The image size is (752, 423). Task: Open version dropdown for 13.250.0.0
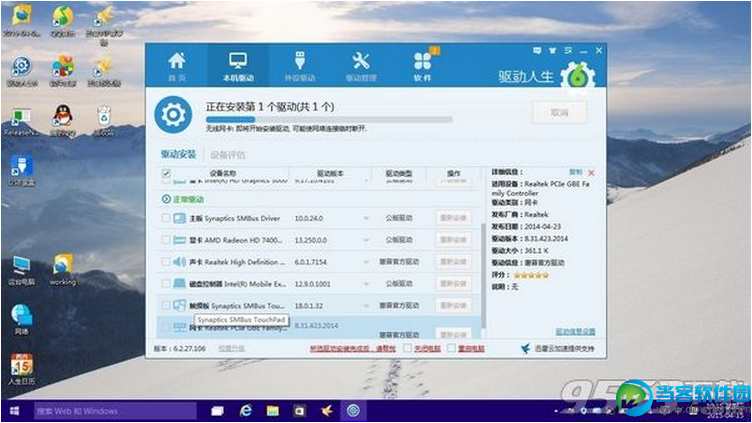[x=366, y=240]
